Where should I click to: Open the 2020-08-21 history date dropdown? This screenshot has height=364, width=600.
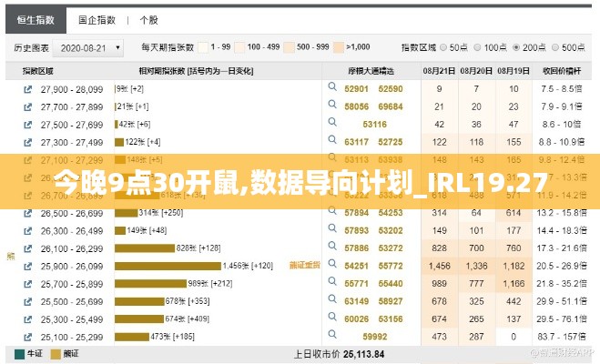[91, 47]
